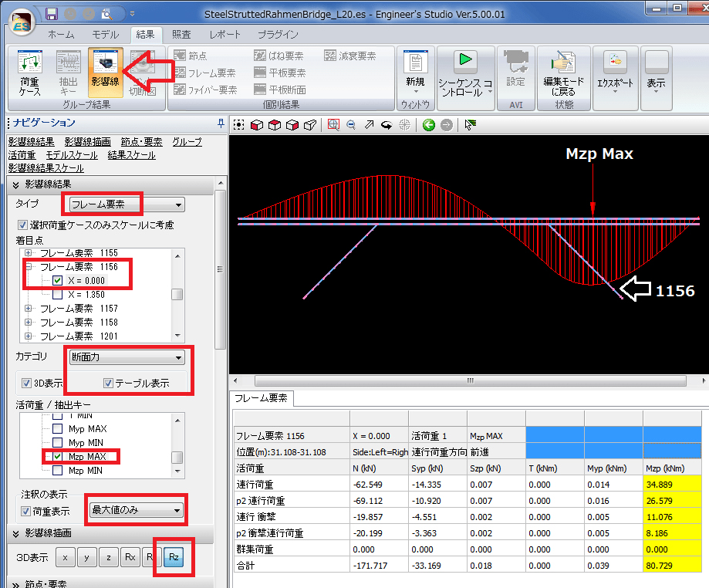Toggle the 荷重表示 checkbox

click(26, 511)
